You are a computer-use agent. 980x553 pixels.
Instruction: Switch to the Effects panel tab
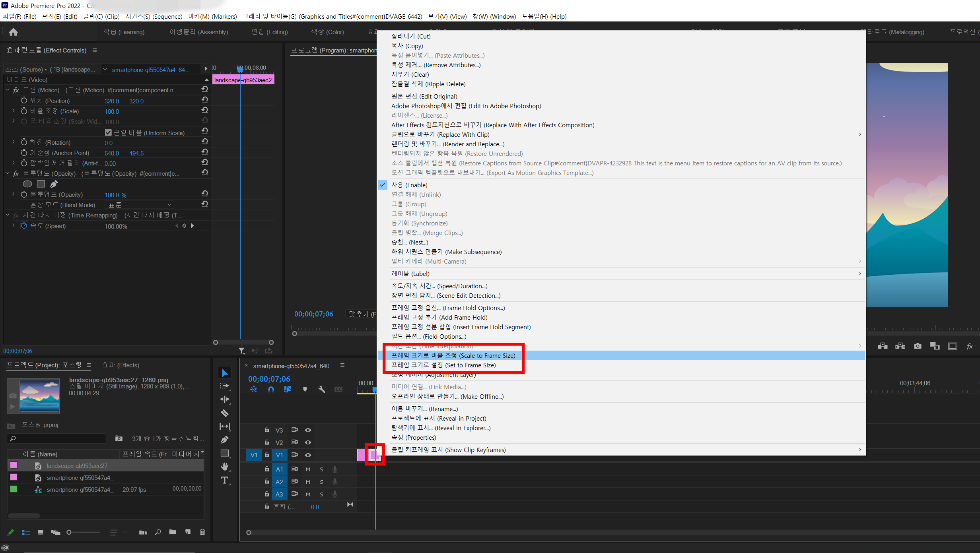121,365
